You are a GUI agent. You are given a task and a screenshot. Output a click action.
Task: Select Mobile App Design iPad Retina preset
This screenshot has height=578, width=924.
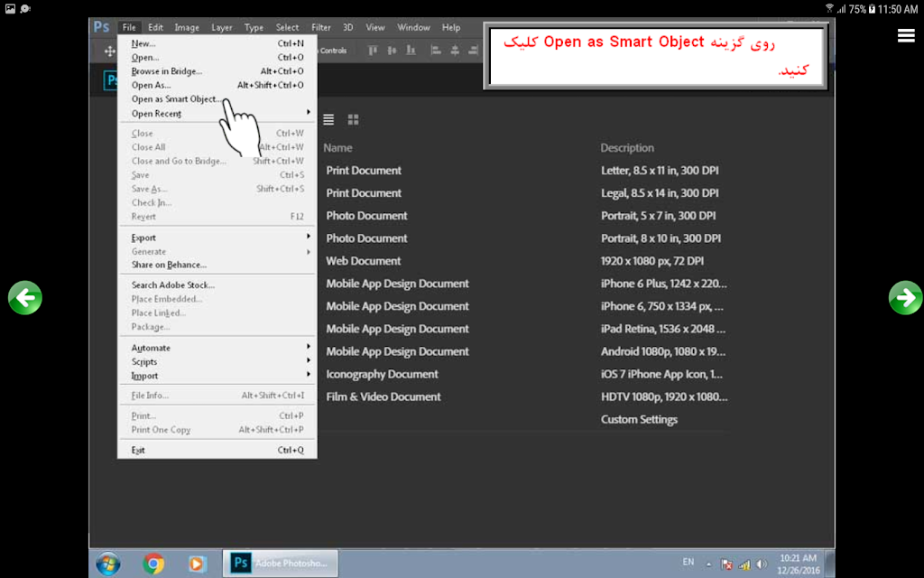pyautogui.click(x=527, y=329)
